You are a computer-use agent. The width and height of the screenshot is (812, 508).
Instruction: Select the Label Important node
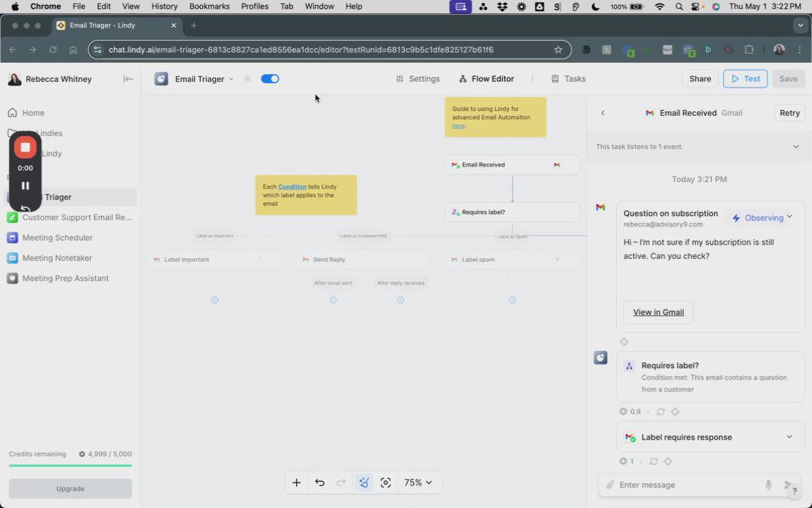coord(215,259)
